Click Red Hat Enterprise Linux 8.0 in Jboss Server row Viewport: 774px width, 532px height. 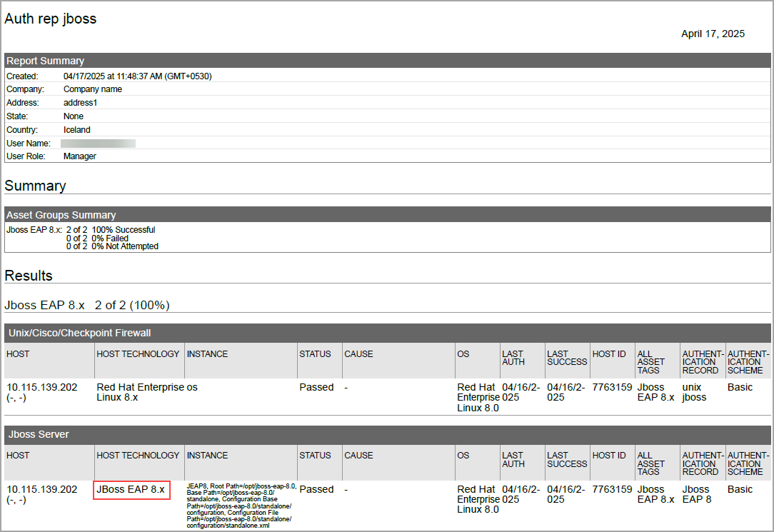pos(478,499)
